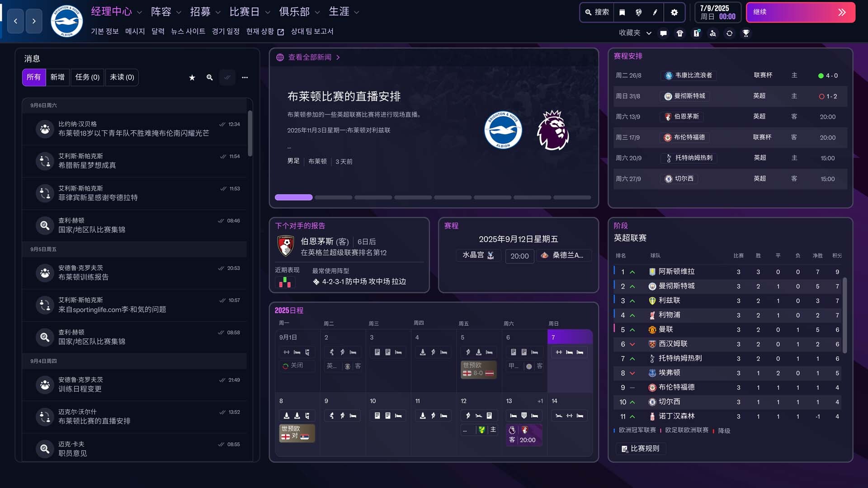
Task: Switch to the 任务 tab in messages
Action: [x=87, y=77]
